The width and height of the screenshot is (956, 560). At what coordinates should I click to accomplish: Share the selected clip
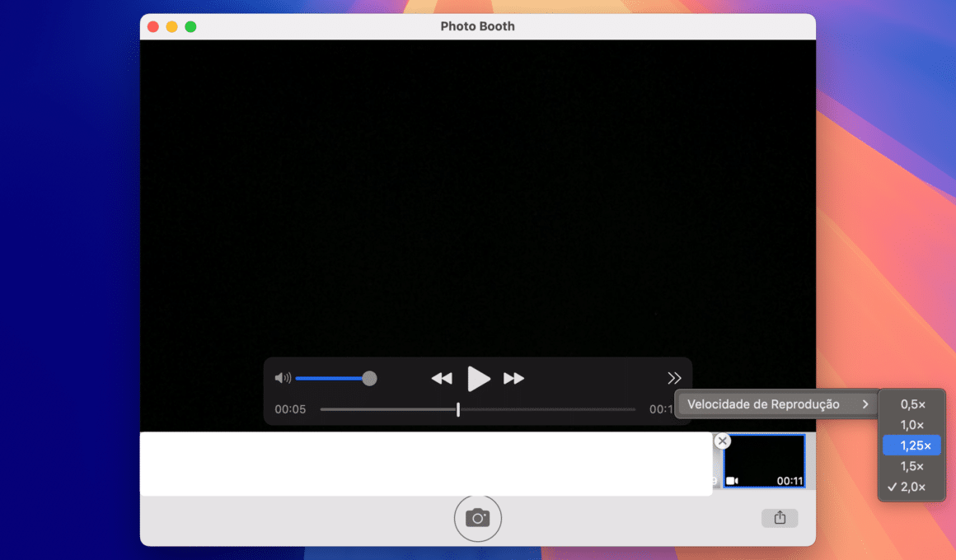point(780,518)
